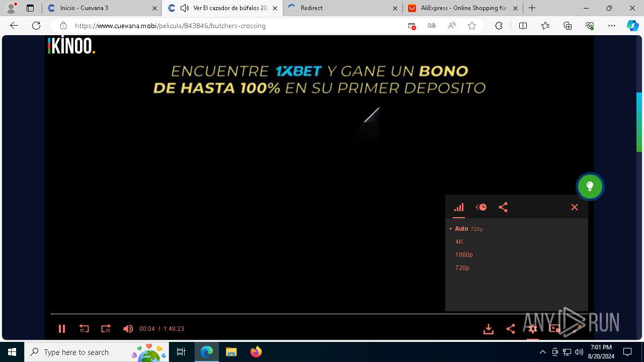Click the address bar URL
This screenshot has height=362, width=644.
point(170,26)
